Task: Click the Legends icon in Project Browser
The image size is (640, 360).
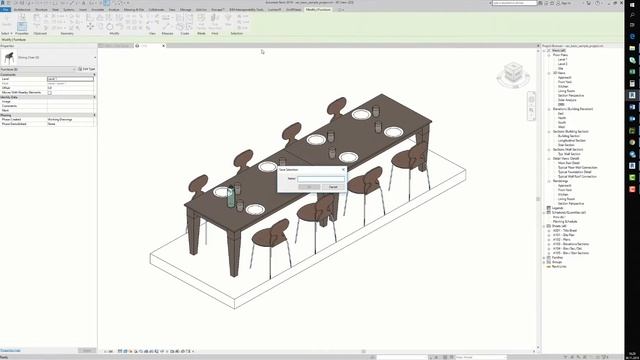Action: click(x=549, y=208)
